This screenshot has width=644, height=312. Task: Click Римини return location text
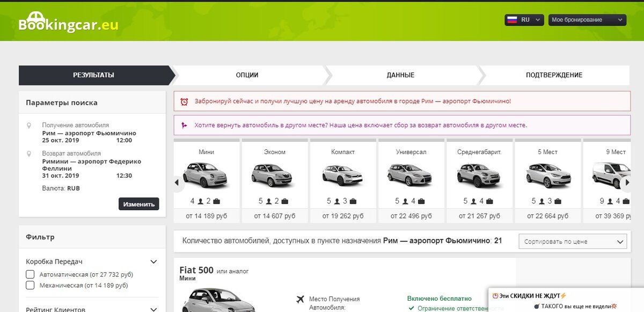[x=92, y=165]
